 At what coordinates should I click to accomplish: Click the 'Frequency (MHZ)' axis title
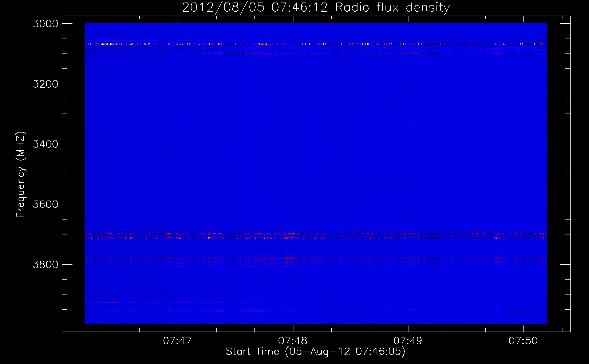(21, 175)
